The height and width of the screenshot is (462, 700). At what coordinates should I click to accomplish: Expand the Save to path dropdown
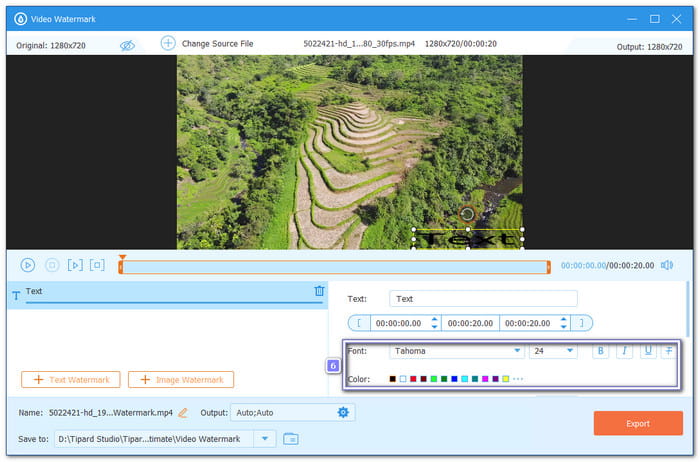265,439
